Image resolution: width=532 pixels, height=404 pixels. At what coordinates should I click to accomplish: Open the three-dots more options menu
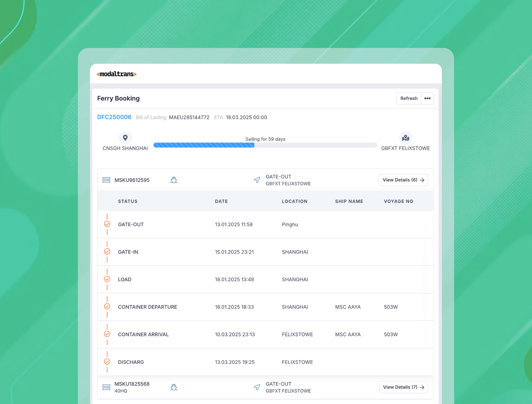(427, 98)
